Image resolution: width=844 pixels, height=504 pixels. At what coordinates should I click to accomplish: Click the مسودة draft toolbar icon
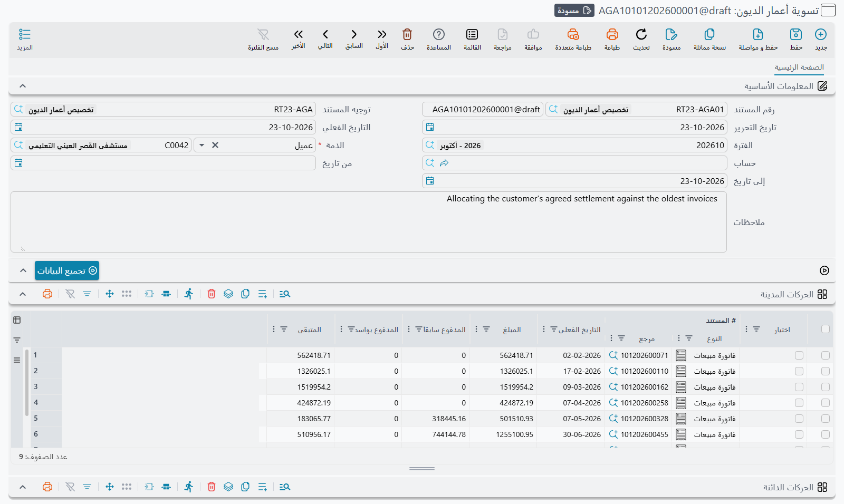(x=671, y=34)
